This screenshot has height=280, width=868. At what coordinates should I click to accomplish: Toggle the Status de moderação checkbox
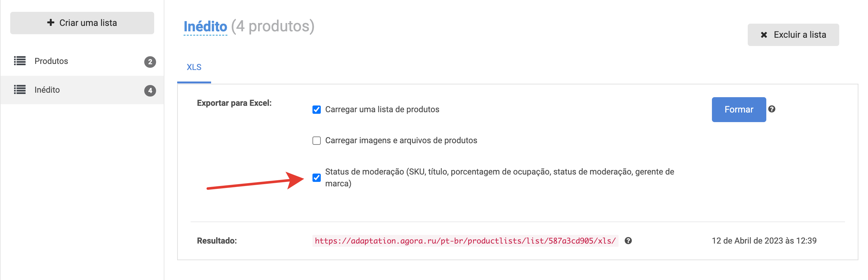[316, 178]
